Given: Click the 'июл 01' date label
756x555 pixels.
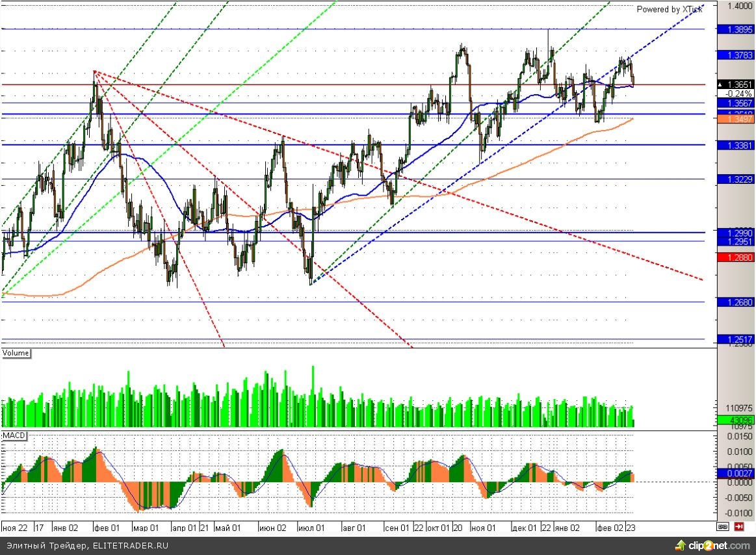Looking at the screenshot, I should coord(312,528).
